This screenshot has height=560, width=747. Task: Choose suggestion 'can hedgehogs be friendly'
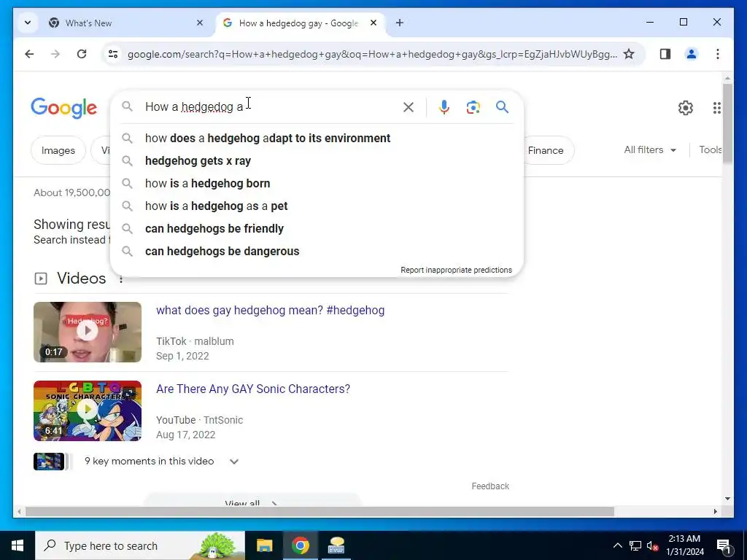tap(317, 228)
